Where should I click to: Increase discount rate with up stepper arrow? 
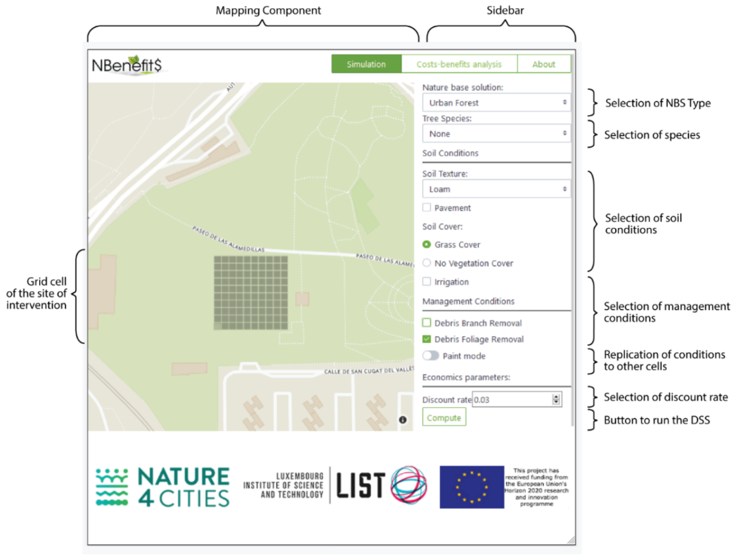556,397
